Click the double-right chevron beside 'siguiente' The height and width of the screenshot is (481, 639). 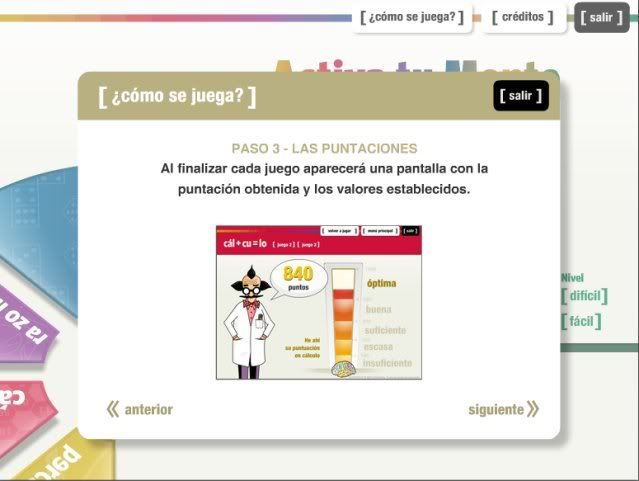(x=533, y=409)
